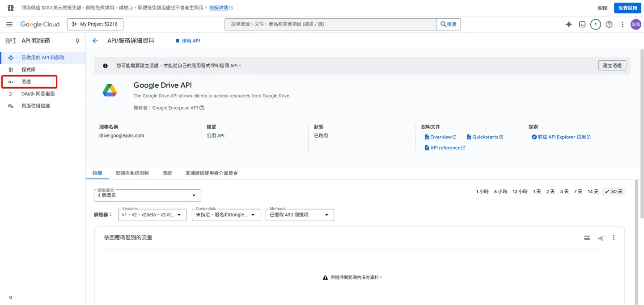
Task: Click the 頁面使用協議 sidebar icon
Action: tap(11, 106)
